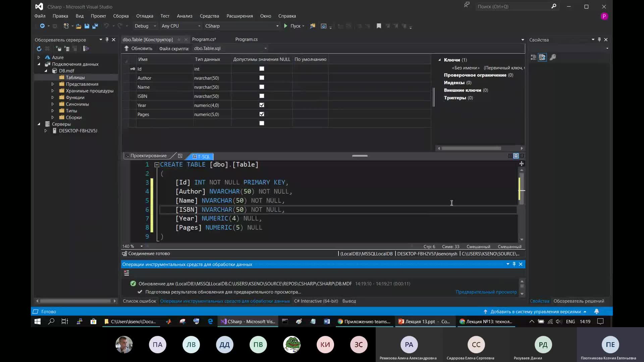644x362 pixels.
Task: Click the swap panes icon next to Design tab
Action: pos(180,156)
